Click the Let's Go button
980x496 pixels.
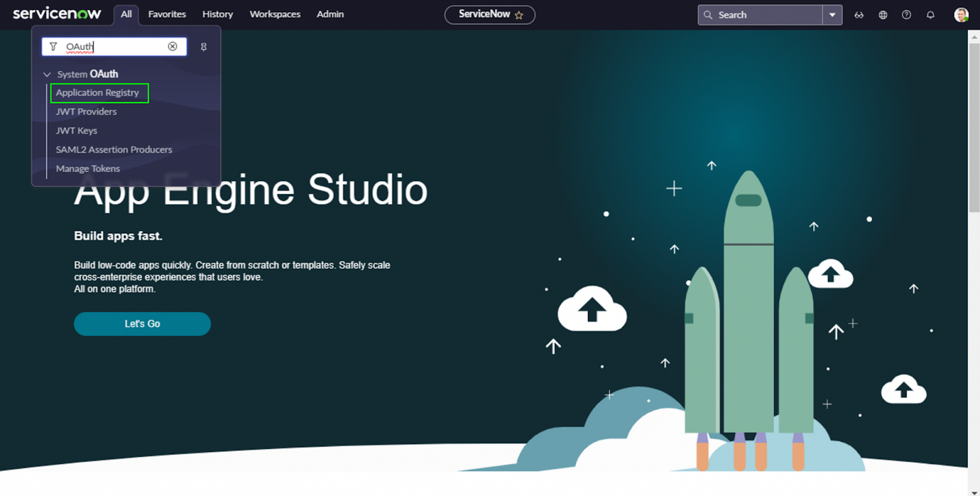(x=142, y=324)
